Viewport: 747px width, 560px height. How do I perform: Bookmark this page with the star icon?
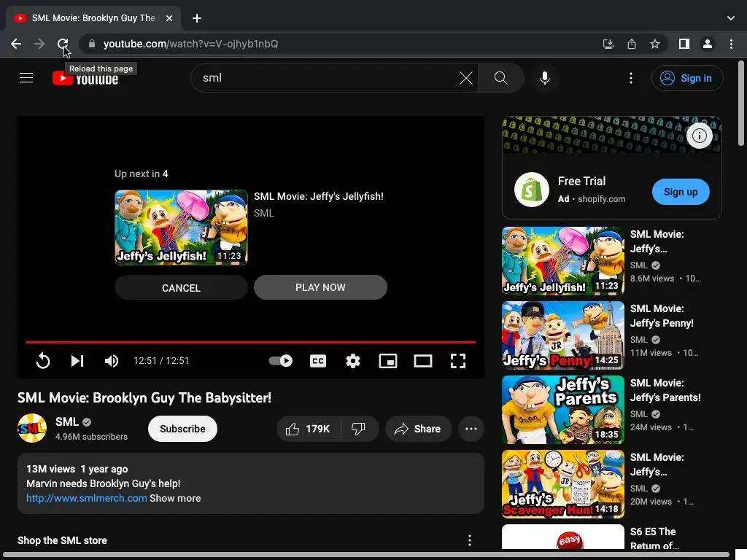(655, 44)
